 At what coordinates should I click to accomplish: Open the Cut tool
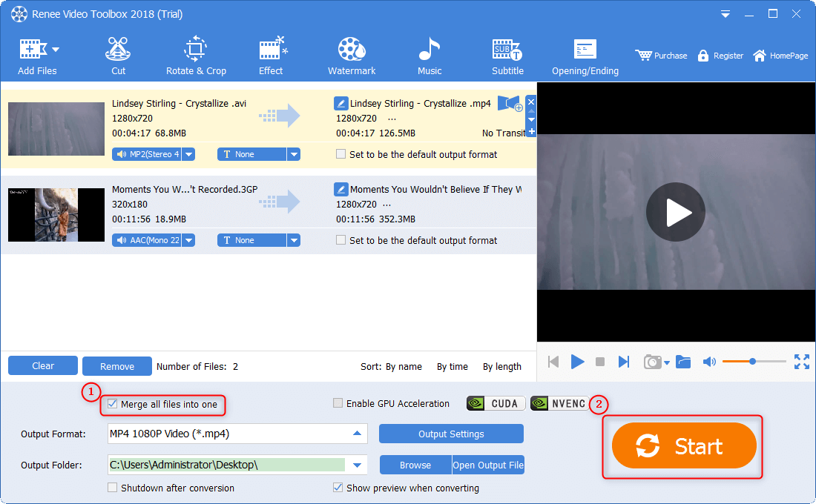click(x=118, y=56)
